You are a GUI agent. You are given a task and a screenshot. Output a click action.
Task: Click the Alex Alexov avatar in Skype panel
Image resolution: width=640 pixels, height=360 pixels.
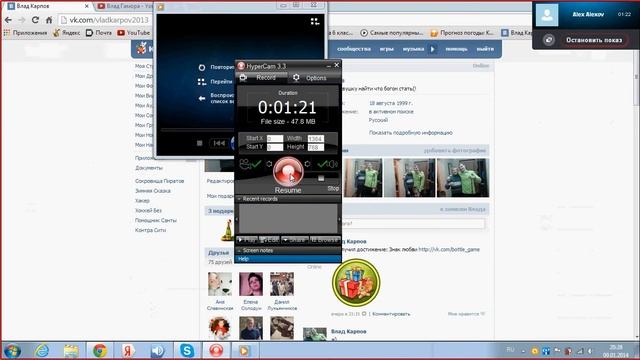click(547, 15)
